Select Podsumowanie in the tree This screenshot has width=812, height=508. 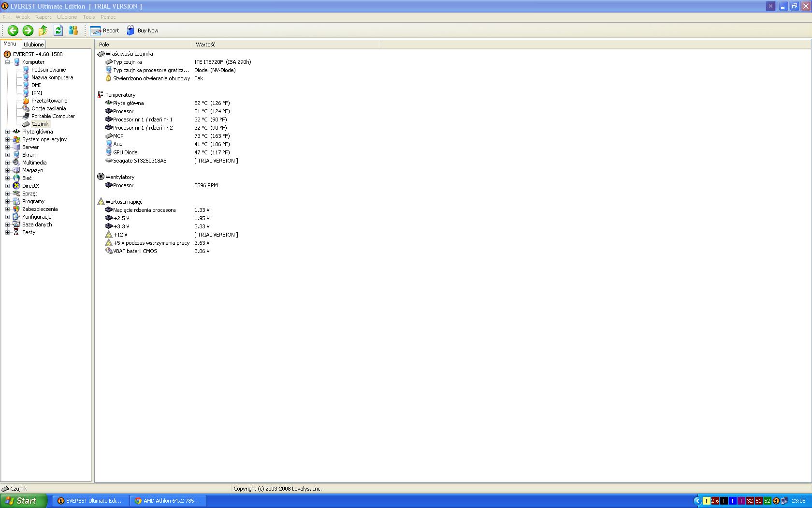[48, 70]
